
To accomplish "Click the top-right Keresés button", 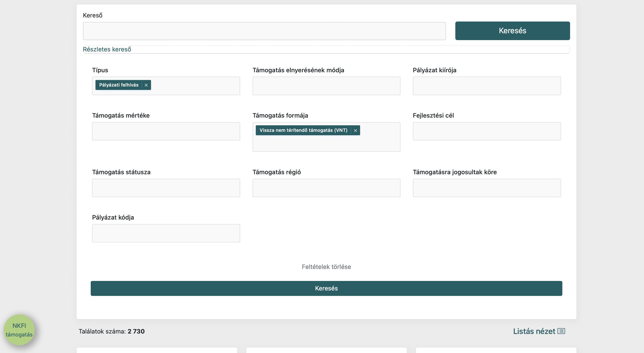I will click(512, 31).
